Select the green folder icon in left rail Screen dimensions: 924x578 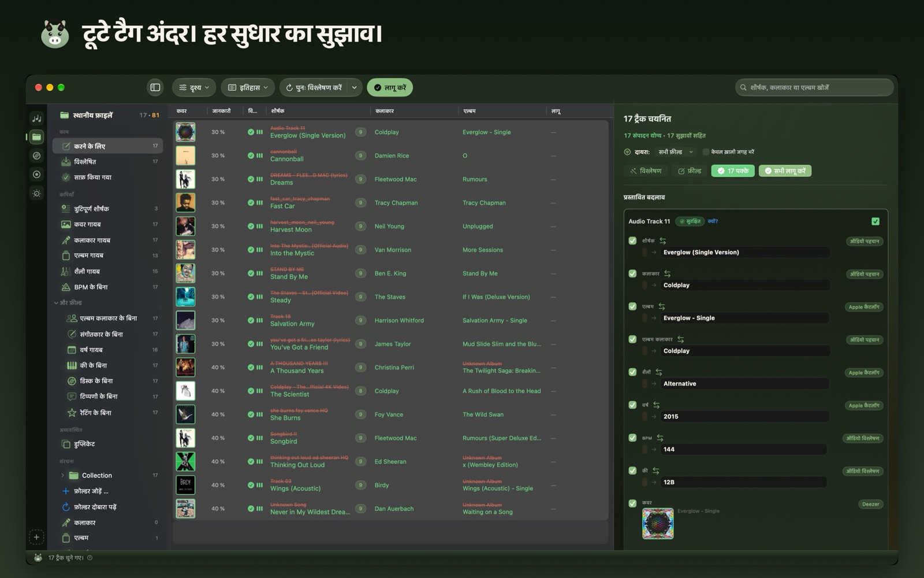coord(36,137)
